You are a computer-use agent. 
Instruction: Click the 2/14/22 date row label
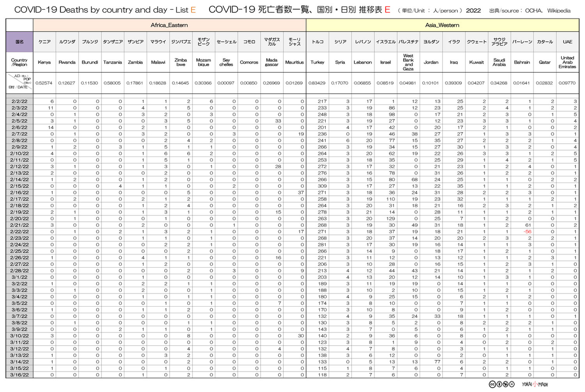coord(19,179)
